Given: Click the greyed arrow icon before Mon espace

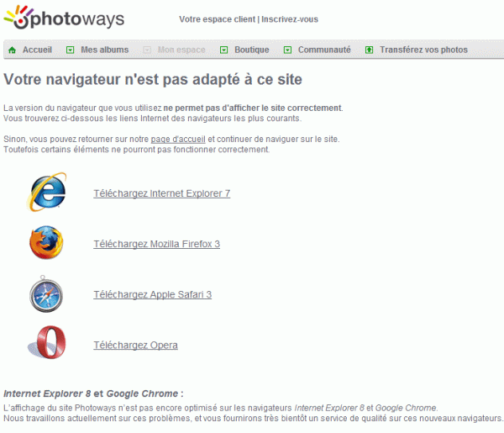Looking at the screenshot, I should point(147,50).
